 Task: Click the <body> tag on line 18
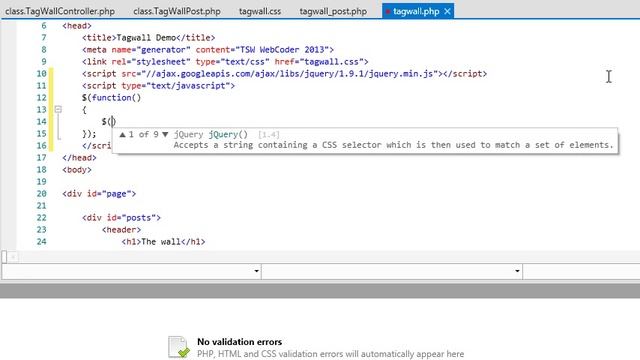tap(77, 169)
